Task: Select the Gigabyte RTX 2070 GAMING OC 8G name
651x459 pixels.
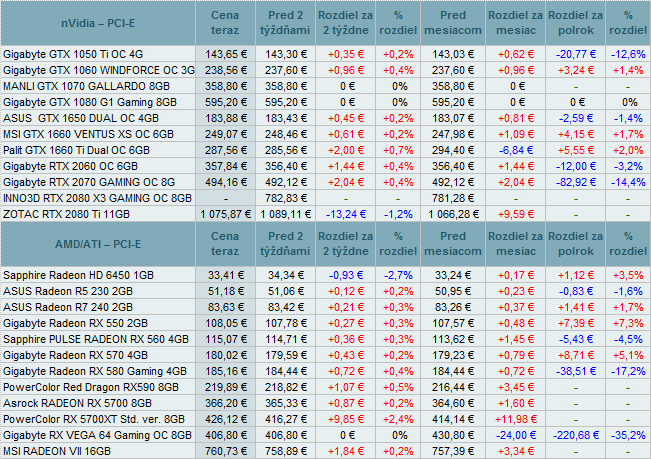Action: point(89,182)
